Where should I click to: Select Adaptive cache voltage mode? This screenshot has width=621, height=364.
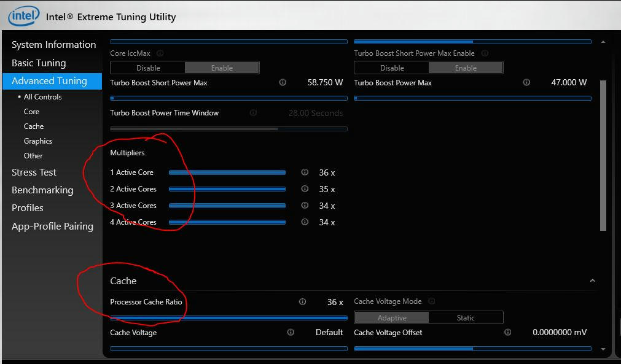(392, 318)
